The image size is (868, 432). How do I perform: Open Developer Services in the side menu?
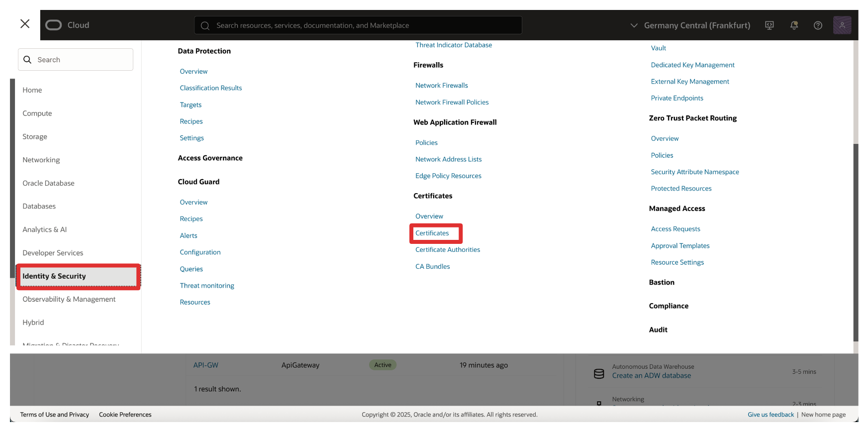click(53, 253)
